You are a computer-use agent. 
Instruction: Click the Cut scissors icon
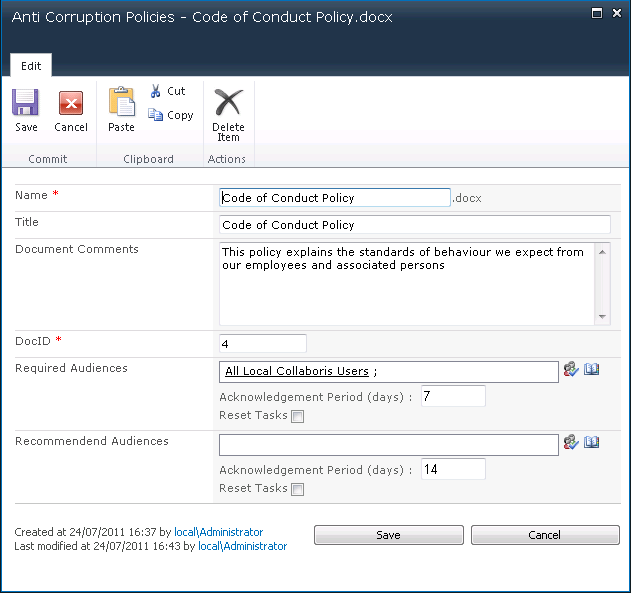click(156, 91)
